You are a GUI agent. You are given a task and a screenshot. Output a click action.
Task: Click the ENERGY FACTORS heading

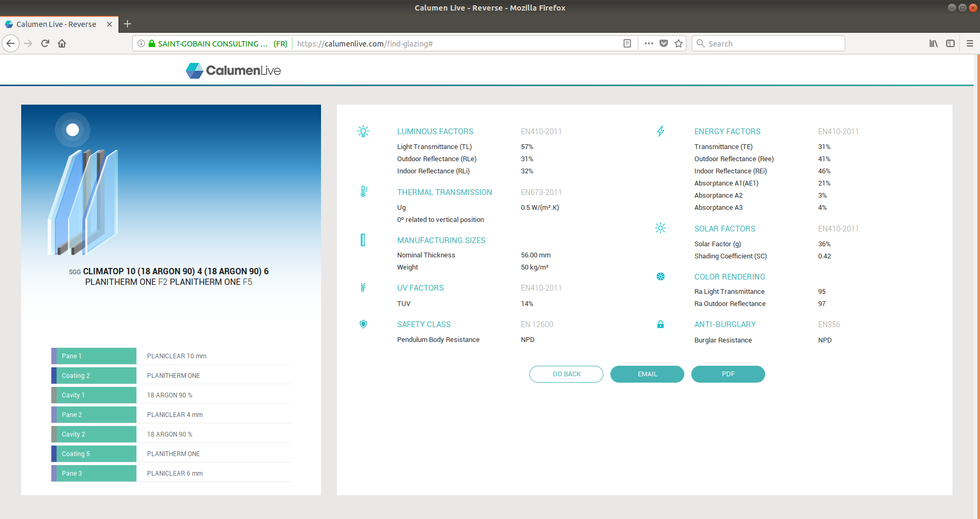pyautogui.click(x=727, y=132)
